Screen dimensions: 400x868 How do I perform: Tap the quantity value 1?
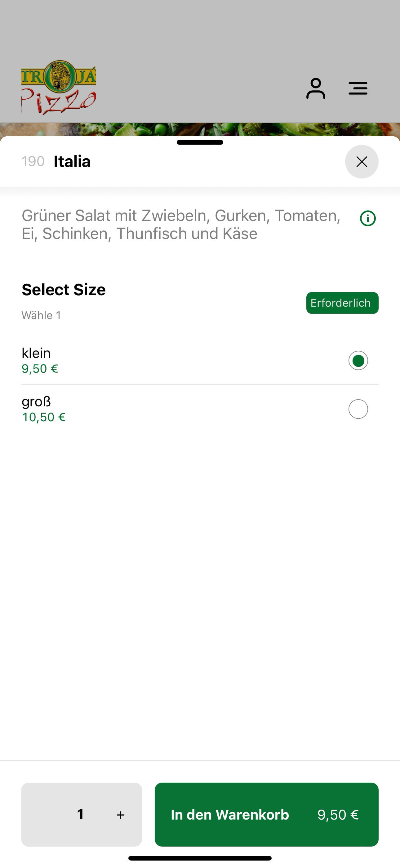tap(81, 814)
